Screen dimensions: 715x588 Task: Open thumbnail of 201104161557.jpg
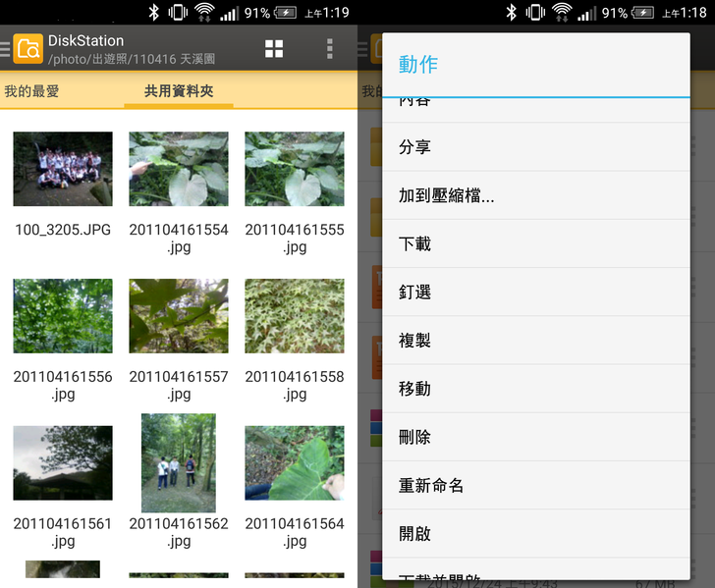point(179,316)
